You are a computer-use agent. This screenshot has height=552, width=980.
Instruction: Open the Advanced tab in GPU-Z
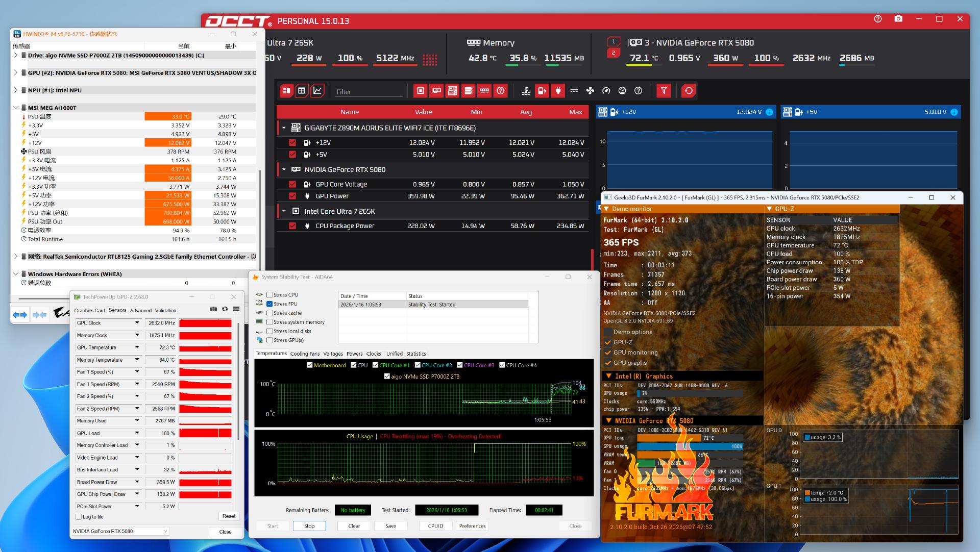(140, 310)
